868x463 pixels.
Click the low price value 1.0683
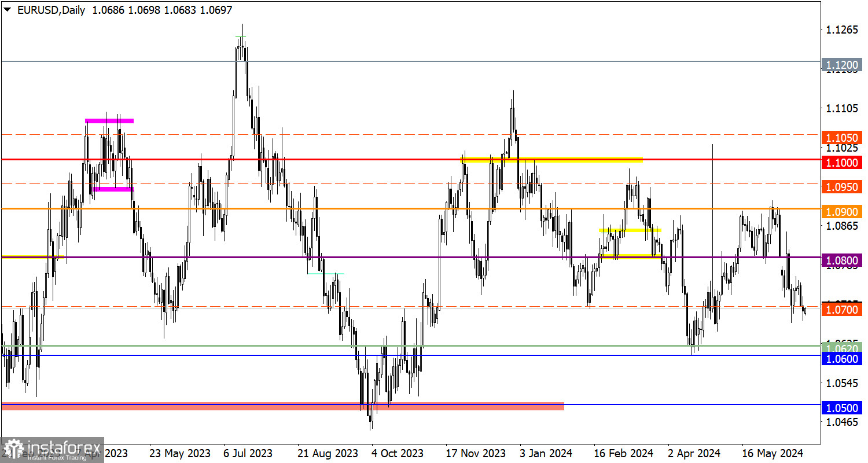181,10
